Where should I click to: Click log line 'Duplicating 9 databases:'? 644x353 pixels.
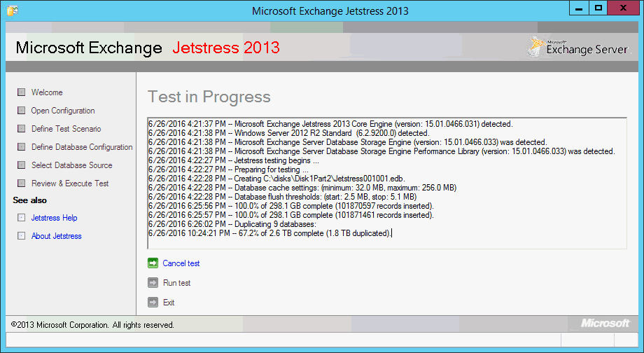(232, 224)
